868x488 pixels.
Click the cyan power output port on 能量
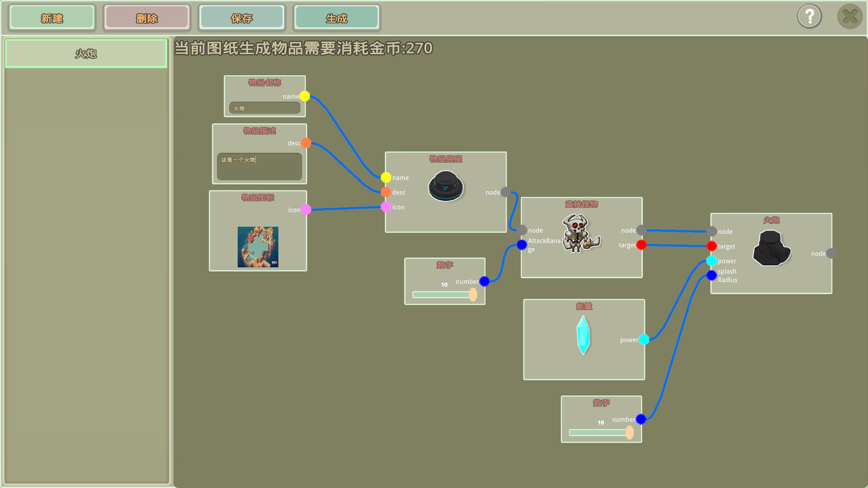644,340
